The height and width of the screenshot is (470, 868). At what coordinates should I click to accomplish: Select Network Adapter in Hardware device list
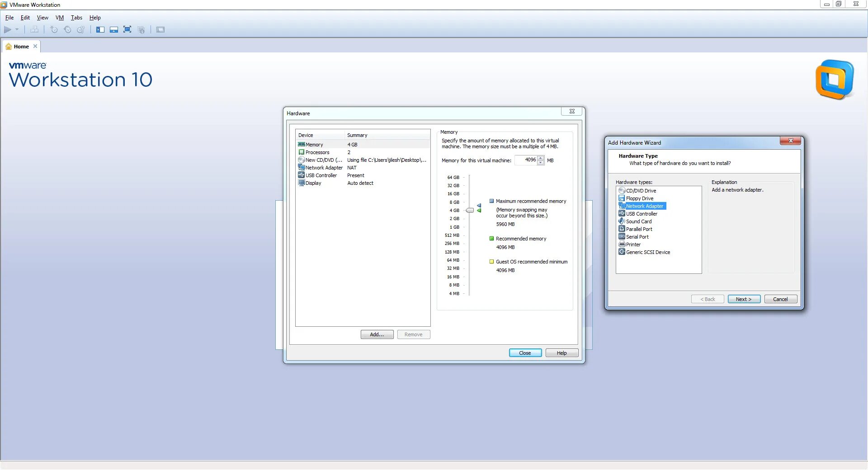point(363,168)
